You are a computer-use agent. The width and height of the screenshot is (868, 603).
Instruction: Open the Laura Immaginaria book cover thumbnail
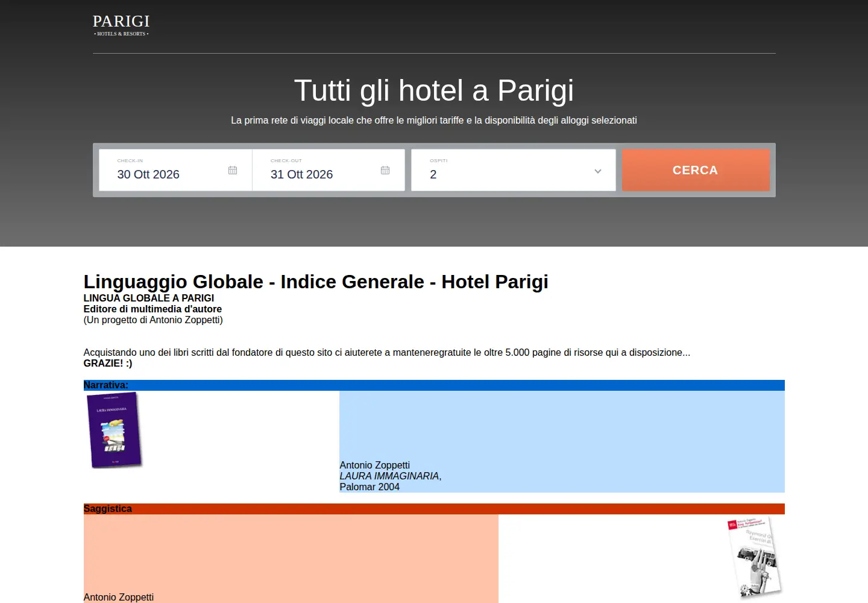point(114,430)
